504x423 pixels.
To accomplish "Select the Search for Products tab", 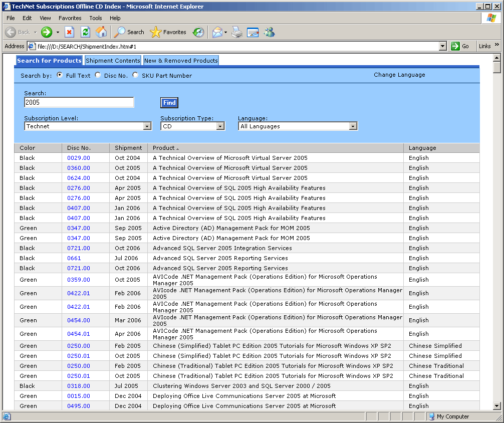I will tap(49, 61).
